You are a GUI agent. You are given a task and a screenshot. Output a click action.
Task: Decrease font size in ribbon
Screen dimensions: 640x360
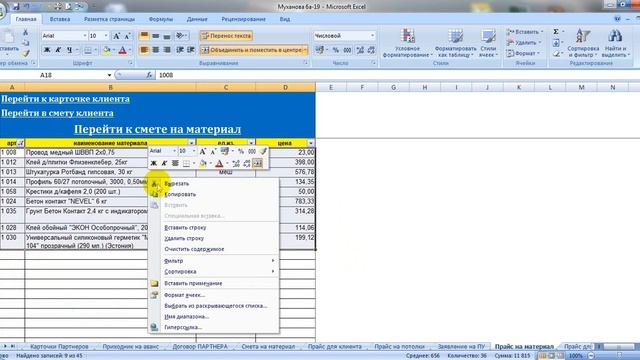pyautogui.click(x=128, y=36)
